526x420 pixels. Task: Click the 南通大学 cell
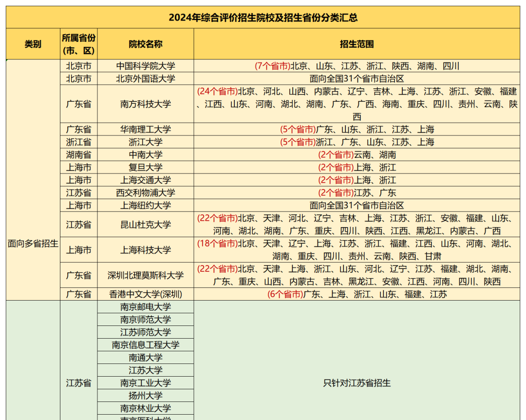click(146, 358)
